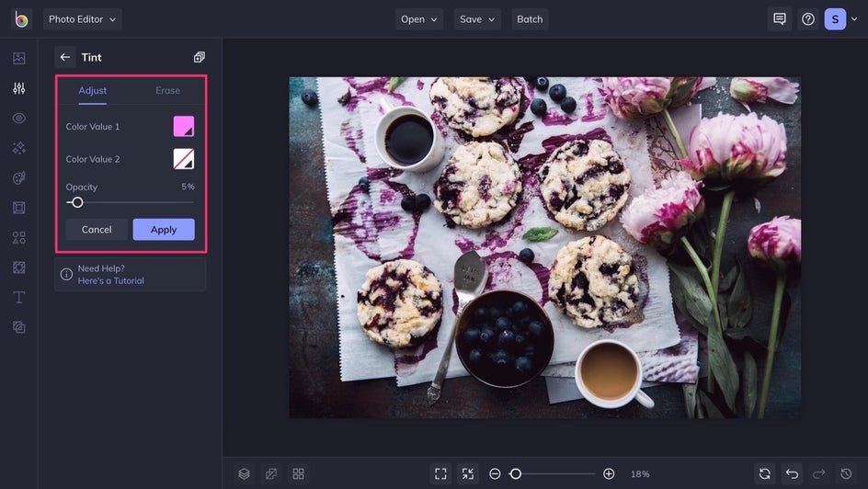Click the shrink to actual size icon
The height and width of the screenshot is (489, 868).
(468, 473)
